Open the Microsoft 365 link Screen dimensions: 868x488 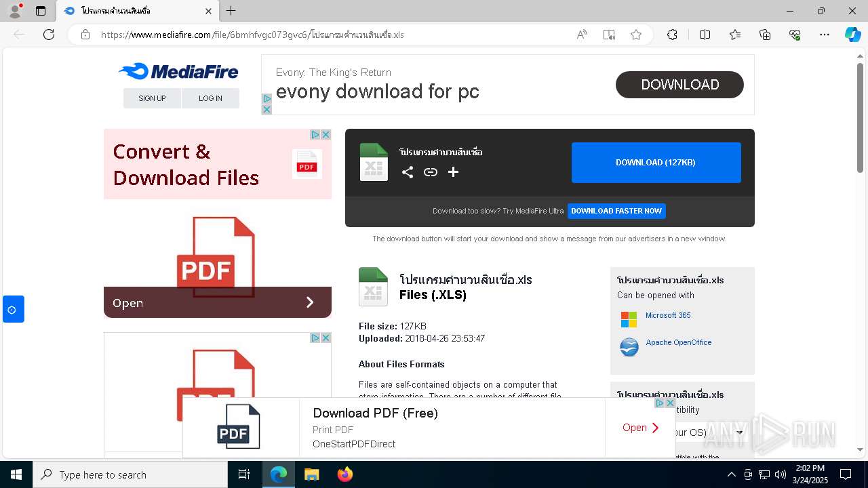[x=668, y=315]
